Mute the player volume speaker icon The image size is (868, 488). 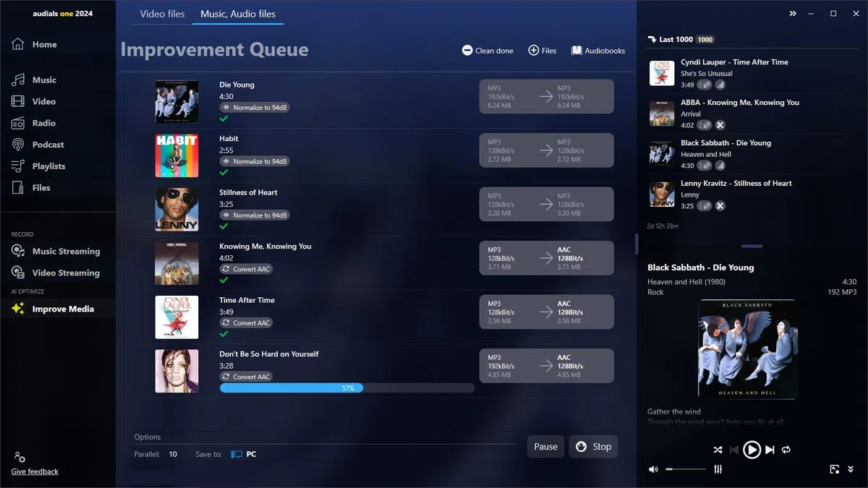click(x=653, y=469)
